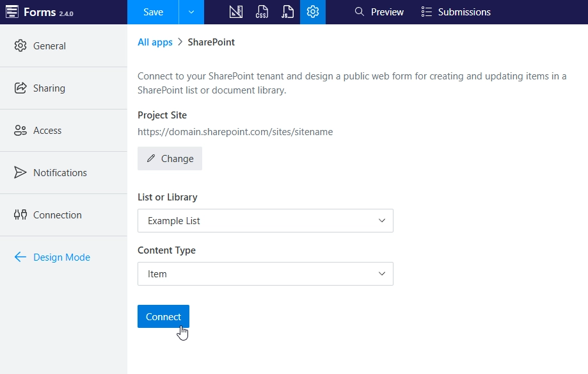The image size is (588, 374).
Task: Click the Design Mode back arrow icon
Action: [20, 257]
